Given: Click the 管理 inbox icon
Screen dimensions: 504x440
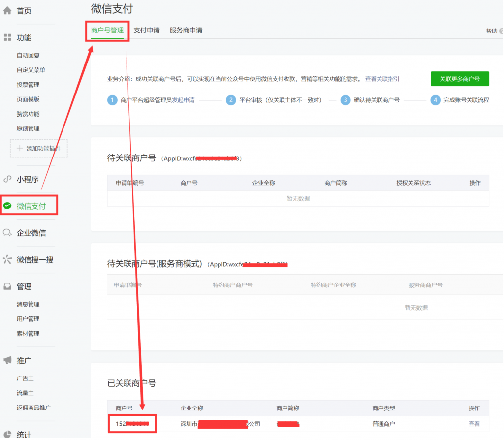Looking at the screenshot, I should (x=7, y=286).
